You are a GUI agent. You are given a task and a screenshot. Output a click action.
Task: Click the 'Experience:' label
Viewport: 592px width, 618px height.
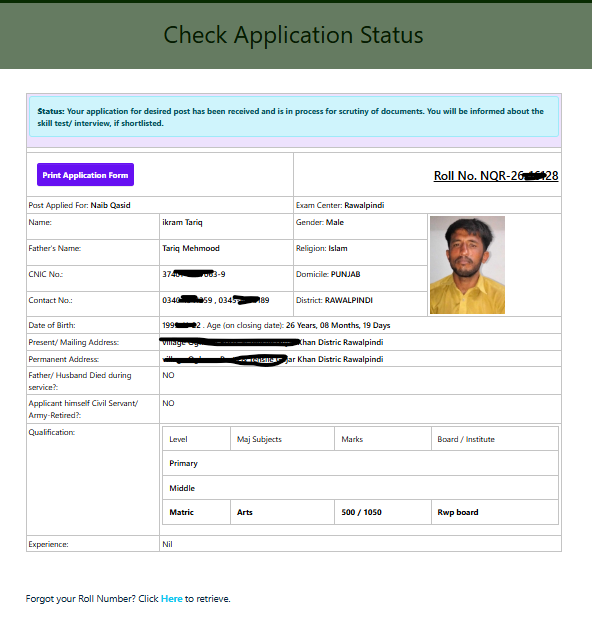(x=48, y=544)
